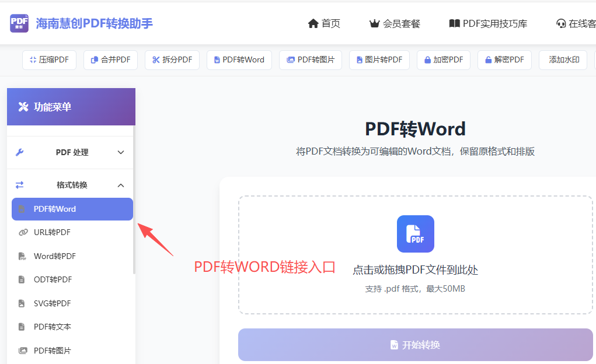Click the scissors icon in 拆分PDF
The width and height of the screenshot is (596, 364).
(x=156, y=60)
